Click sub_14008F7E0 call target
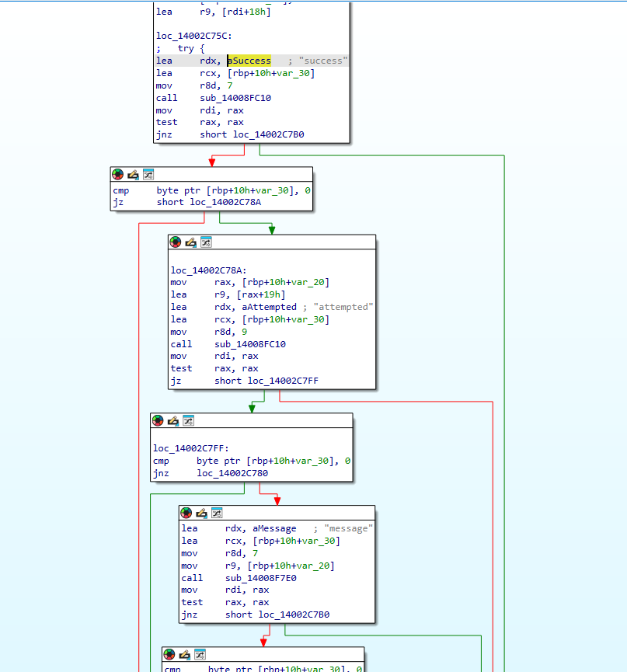The image size is (627, 672). 260,578
